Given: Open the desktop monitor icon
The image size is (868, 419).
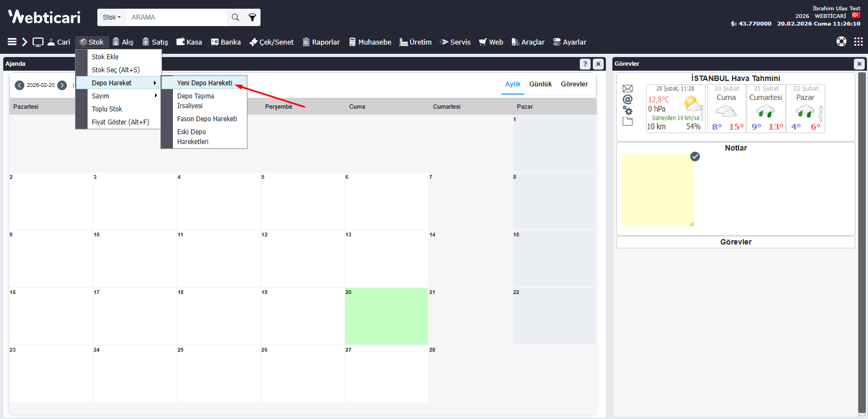Looking at the screenshot, I should (x=38, y=42).
